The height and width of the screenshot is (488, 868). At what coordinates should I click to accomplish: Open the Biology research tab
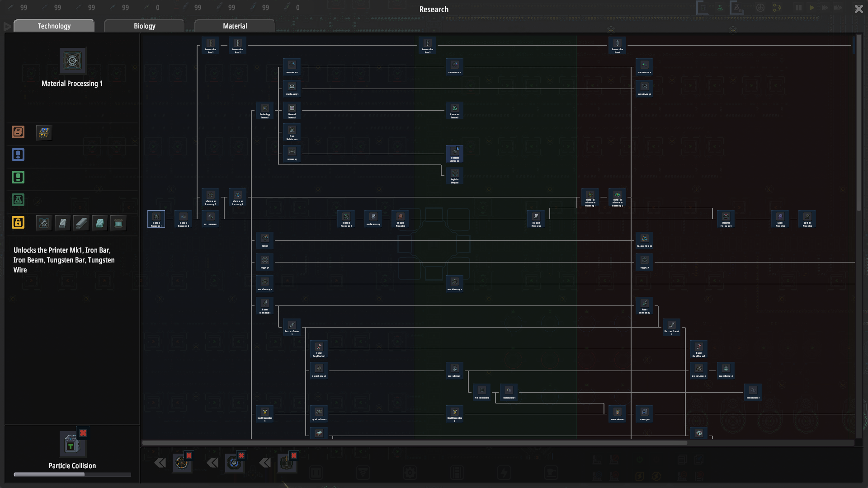(x=144, y=26)
